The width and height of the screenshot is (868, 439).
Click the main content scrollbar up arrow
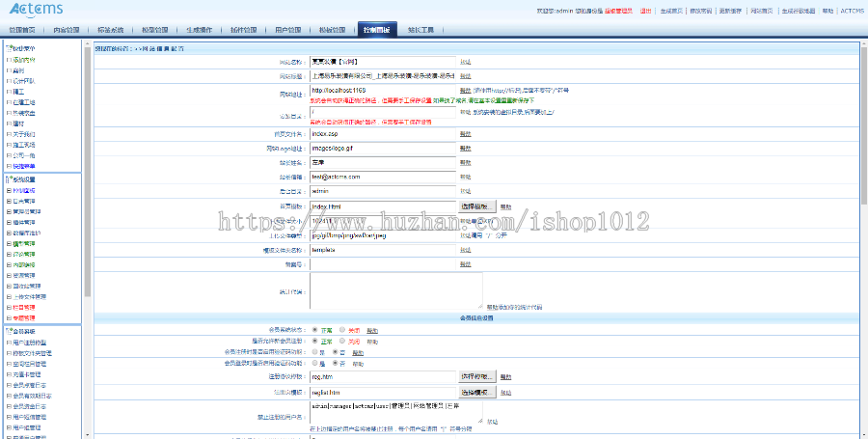[x=864, y=42]
